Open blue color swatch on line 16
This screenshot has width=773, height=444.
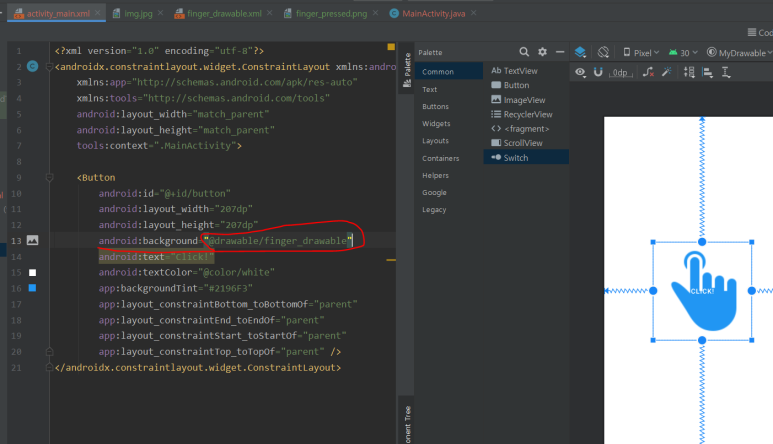click(33, 288)
